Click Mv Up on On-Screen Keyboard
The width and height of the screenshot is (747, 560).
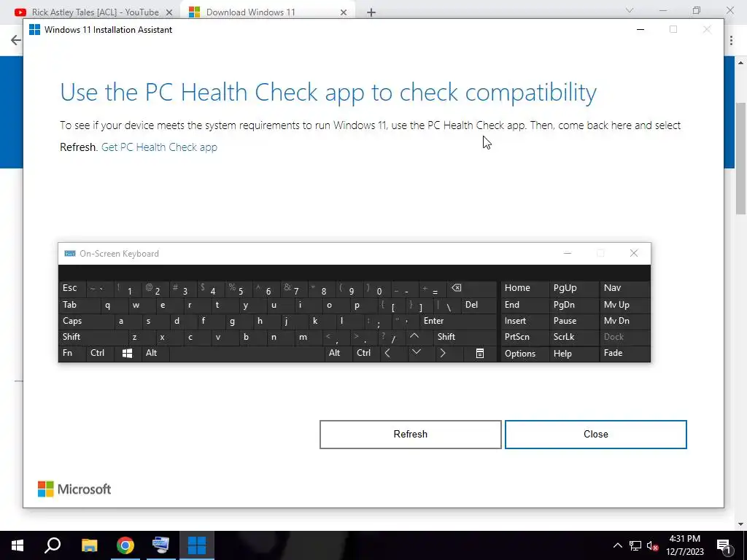point(624,306)
